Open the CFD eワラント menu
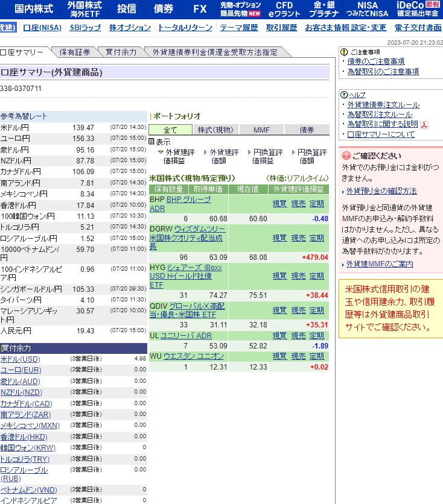443x504 pixels. click(x=284, y=9)
